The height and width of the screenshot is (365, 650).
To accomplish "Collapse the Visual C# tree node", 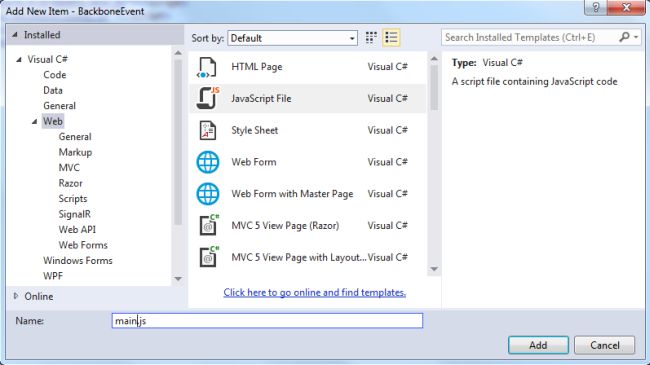I will coord(19,60).
